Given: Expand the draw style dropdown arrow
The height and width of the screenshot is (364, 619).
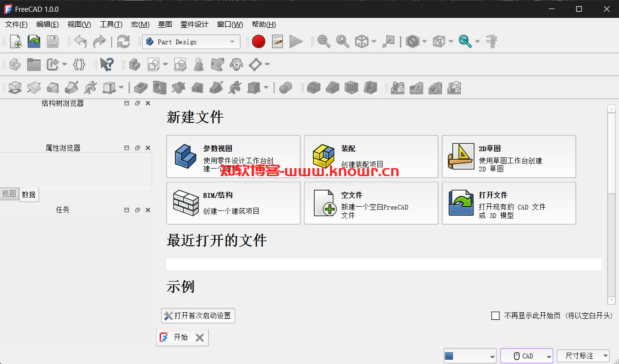Looking at the screenshot, I should pos(424,42).
